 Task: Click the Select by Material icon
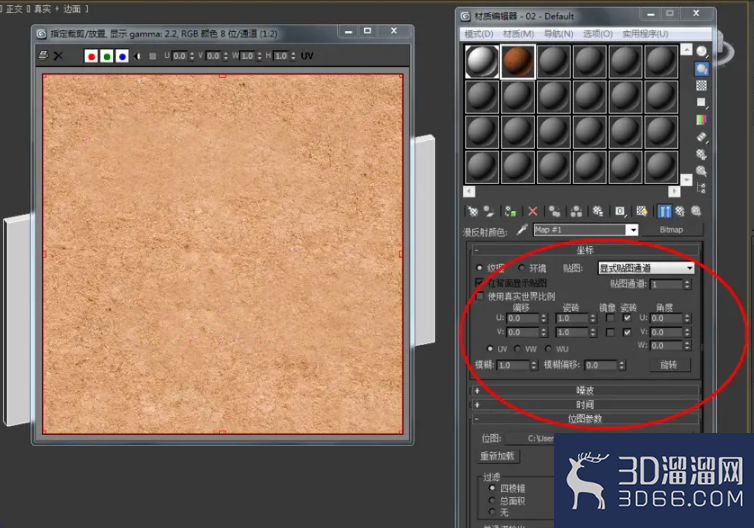702,171
